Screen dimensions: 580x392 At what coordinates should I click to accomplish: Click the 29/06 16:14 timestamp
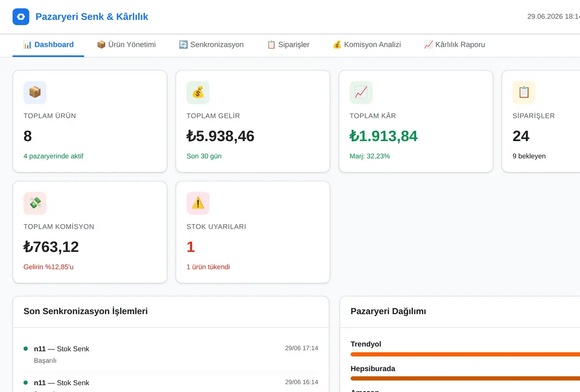click(x=302, y=382)
